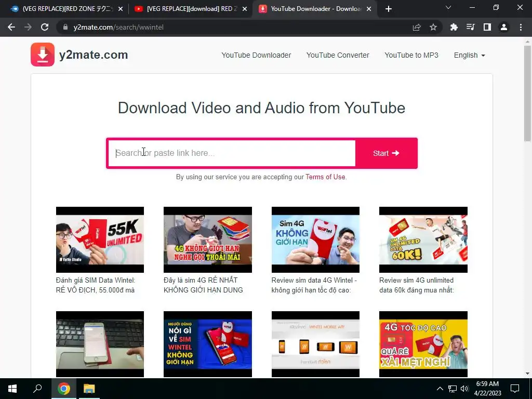The image size is (532, 399).
Task: Select the YouTube Downloader browser tab
Action: 314,9
